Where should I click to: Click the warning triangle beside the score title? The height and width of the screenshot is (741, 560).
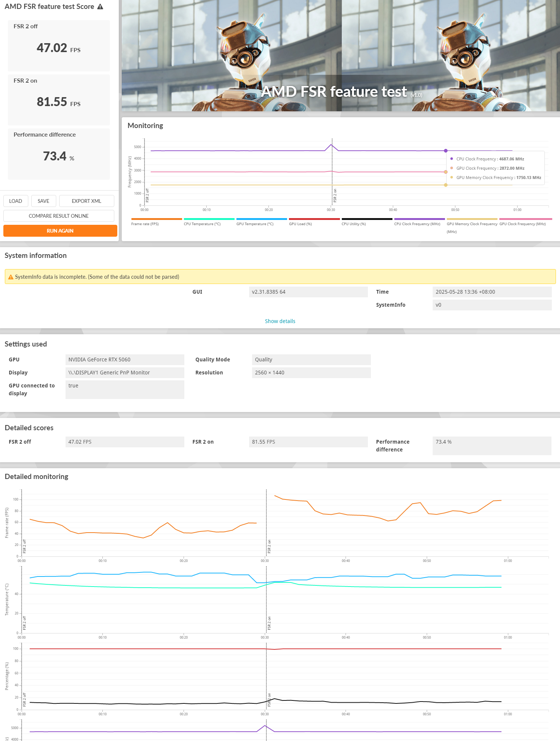100,7
